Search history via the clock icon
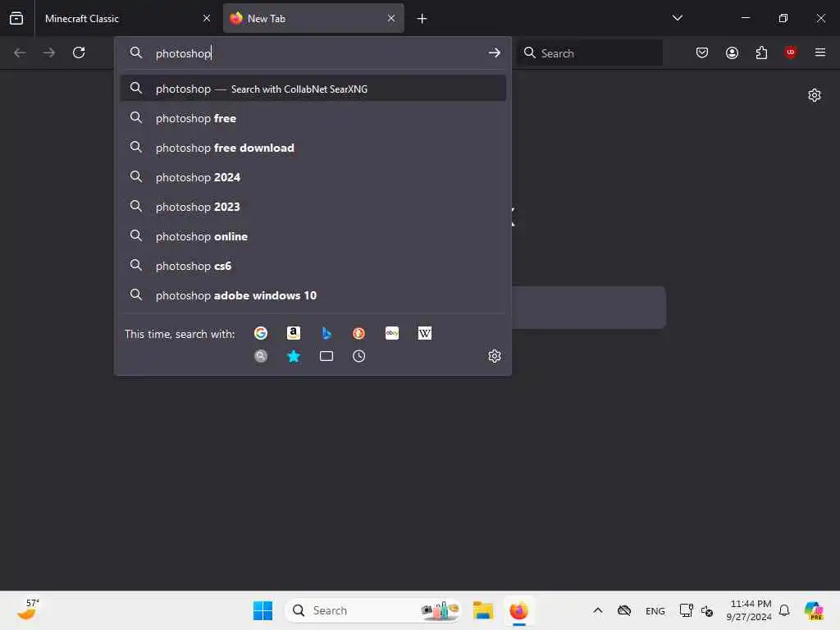The width and height of the screenshot is (840, 630). 359,356
